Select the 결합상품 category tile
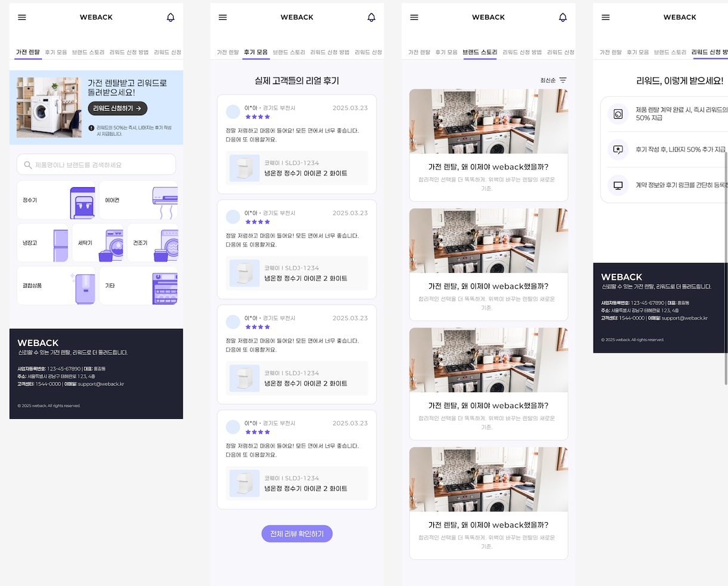 (x=55, y=286)
